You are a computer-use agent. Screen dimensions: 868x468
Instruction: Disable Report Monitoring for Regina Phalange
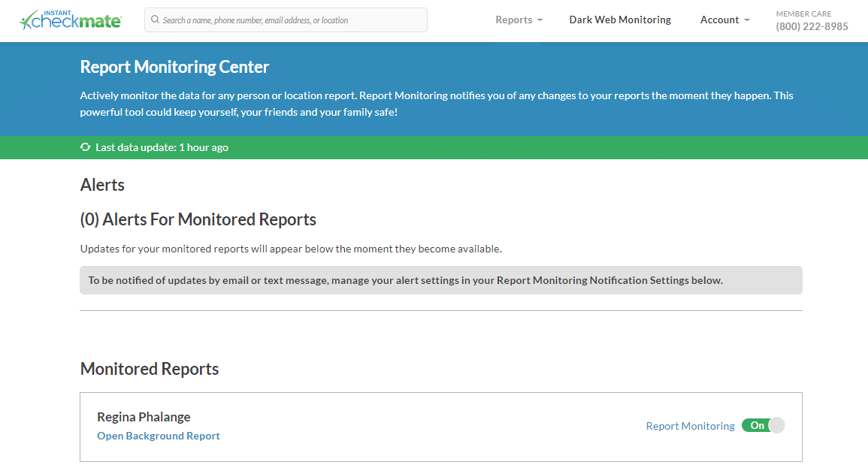pyautogui.click(x=764, y=425)
